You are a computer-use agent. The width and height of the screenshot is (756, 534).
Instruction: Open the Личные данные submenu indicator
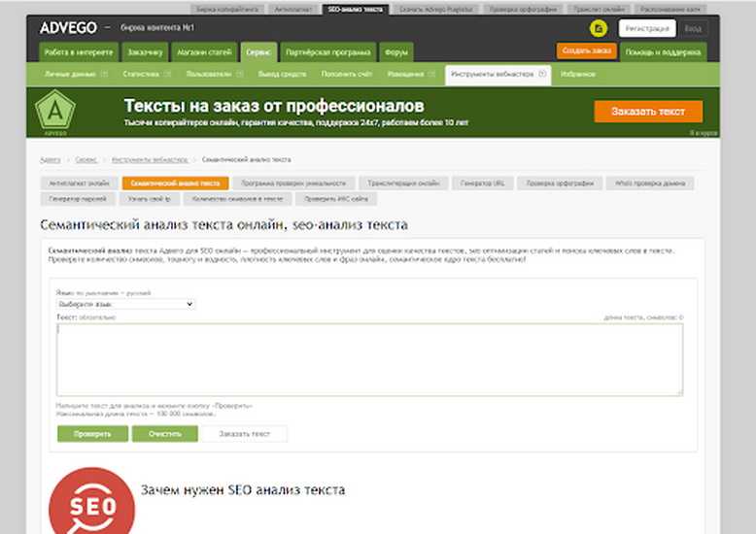[x=104, y=74]
